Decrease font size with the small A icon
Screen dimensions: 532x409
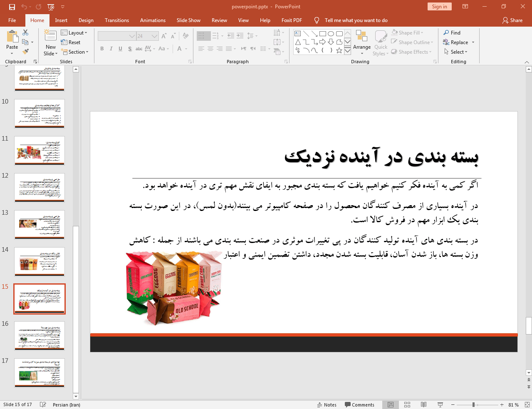(x=173, y=36)
